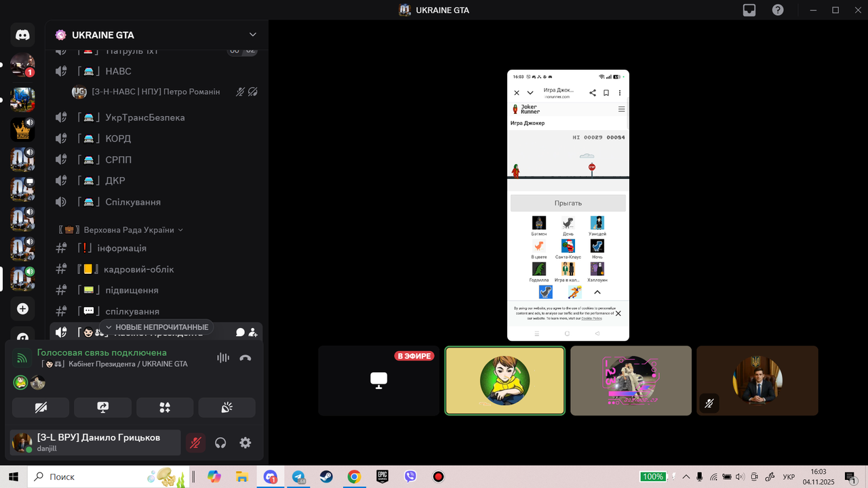868x488 pixels.
Task: Toggle headphone deafen in user panel
Action: tap(220, 443)
